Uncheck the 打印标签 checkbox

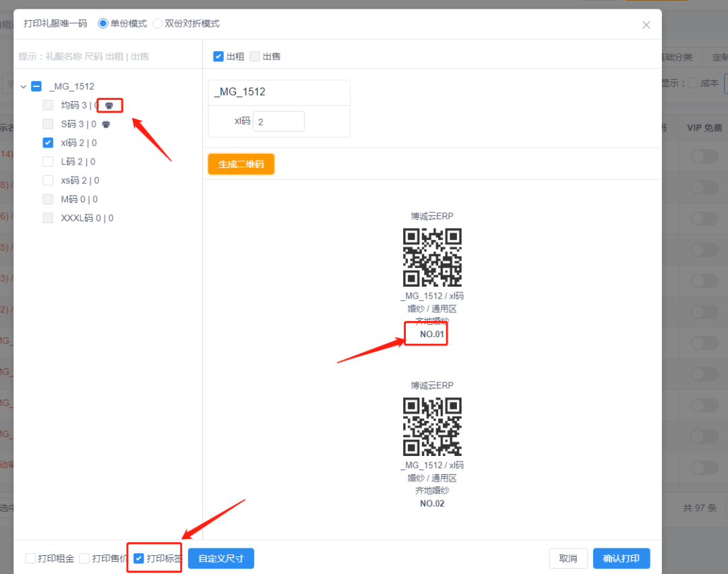click(x=139, y=558)
